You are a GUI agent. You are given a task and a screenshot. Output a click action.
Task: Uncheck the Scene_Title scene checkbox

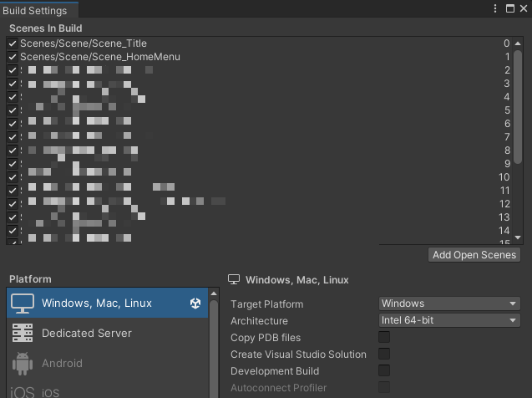[x=13, y=43]
